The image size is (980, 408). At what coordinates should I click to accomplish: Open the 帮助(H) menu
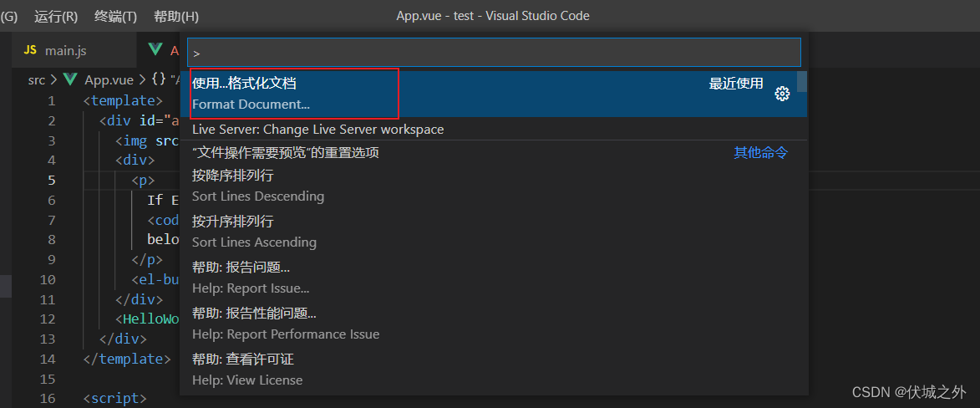pyautogui.click(x=176, y=16)
